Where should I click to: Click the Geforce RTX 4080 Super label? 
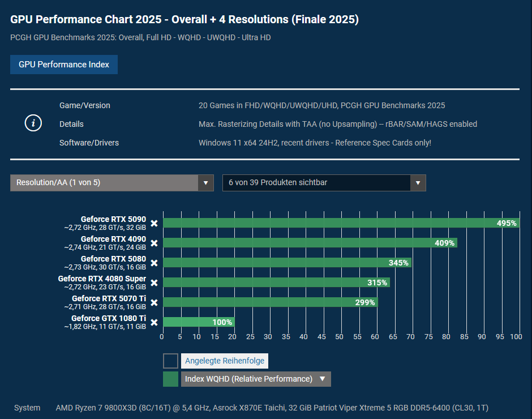pos(102,279)
